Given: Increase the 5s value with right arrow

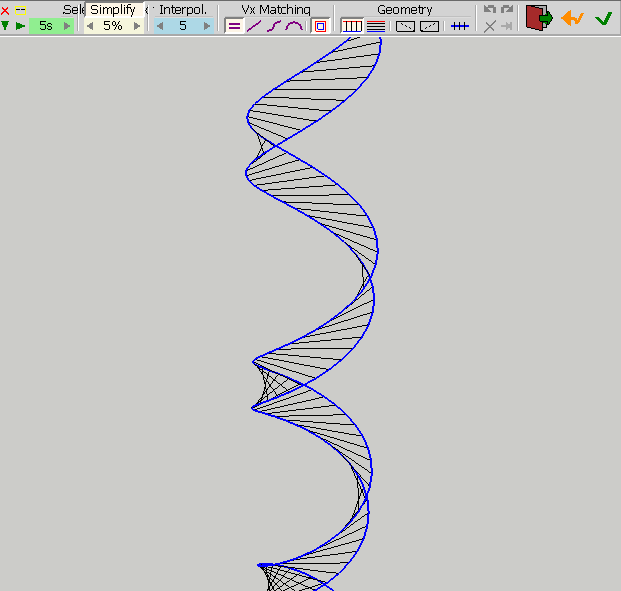Looking at the screenshot, I should pos(67,26).
